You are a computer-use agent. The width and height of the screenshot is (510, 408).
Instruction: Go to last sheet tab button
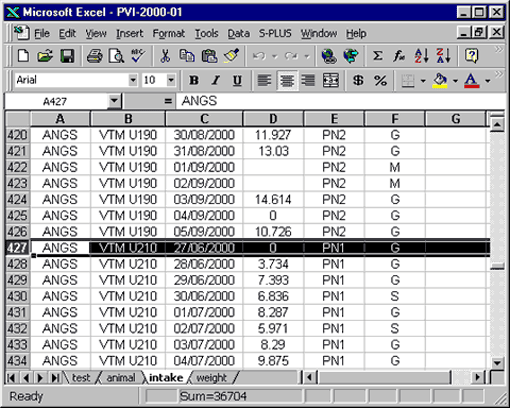point(56,378)
